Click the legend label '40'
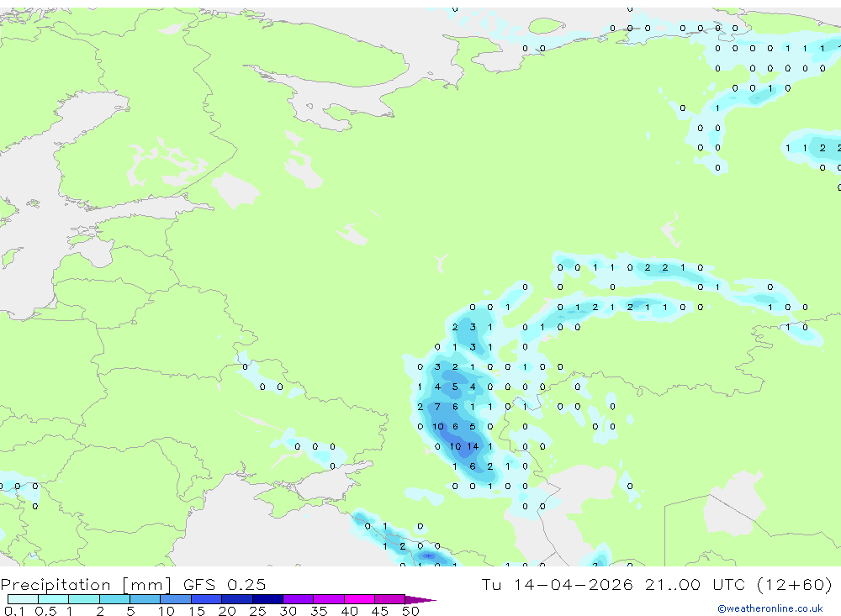Viewport: 841px width, 616px height. pos(349,611)
